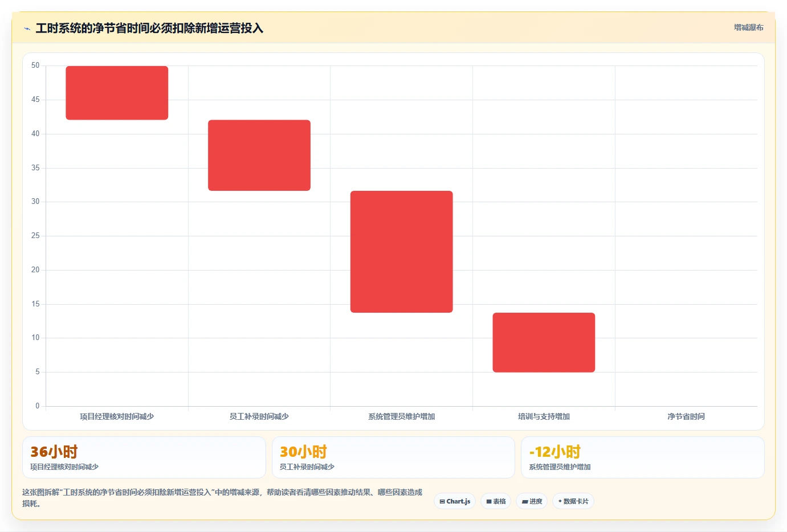The width and height of the screenshot is (787, 532).
Task: Click the 增减瀑布 badge in the header
Action: tap(748, 27)
